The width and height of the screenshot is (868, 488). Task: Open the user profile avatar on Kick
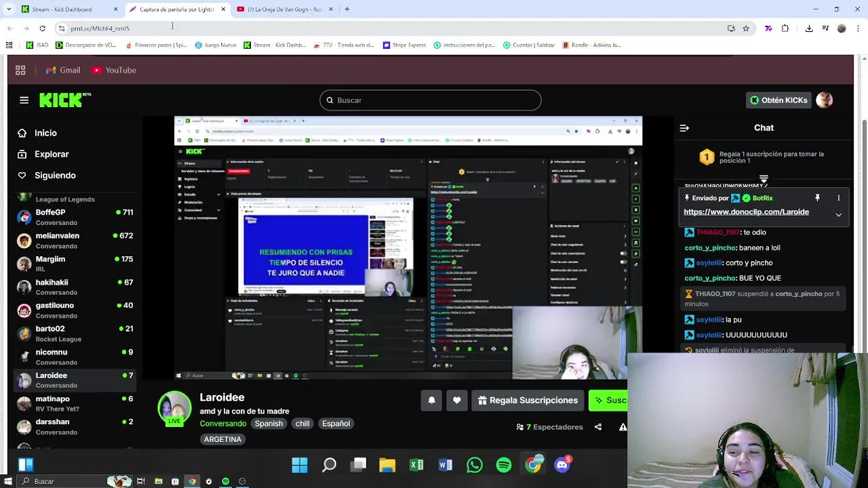825,100
